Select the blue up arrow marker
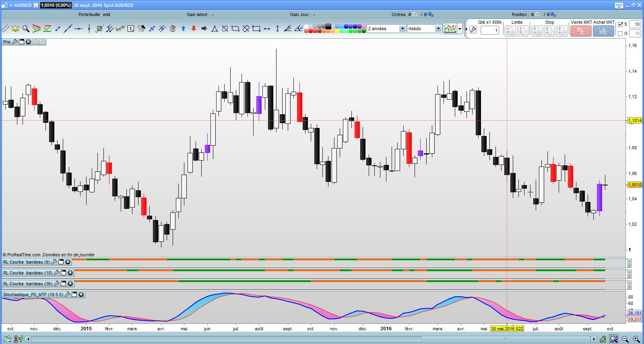The height and width of the screenshot is (344, 644). tap(183, 29)
